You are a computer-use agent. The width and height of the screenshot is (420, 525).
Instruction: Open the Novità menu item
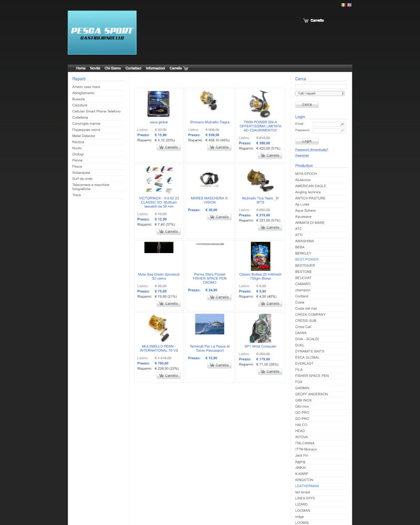click(x=95, y=68)
